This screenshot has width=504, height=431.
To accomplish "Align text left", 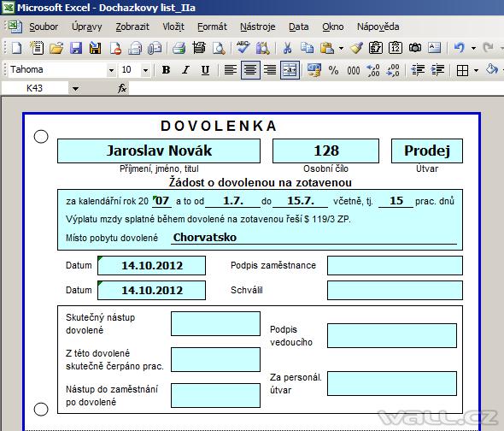I will point(231,70).
